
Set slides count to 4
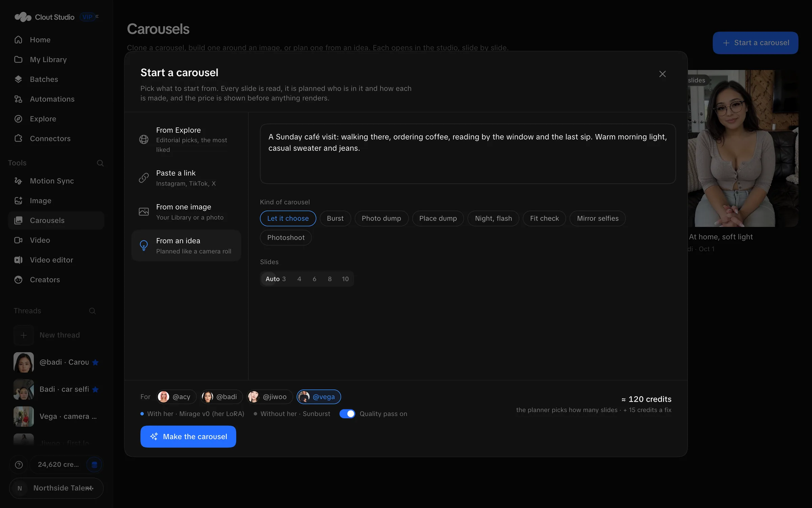299,279
